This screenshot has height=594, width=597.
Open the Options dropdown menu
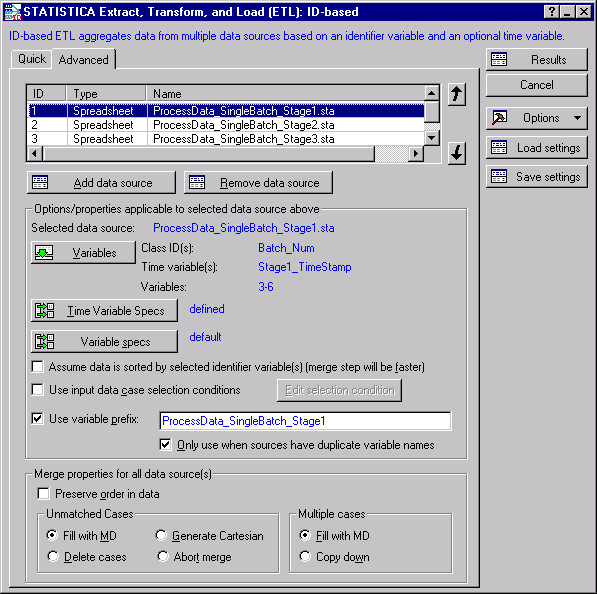click(x=536, y=118)
